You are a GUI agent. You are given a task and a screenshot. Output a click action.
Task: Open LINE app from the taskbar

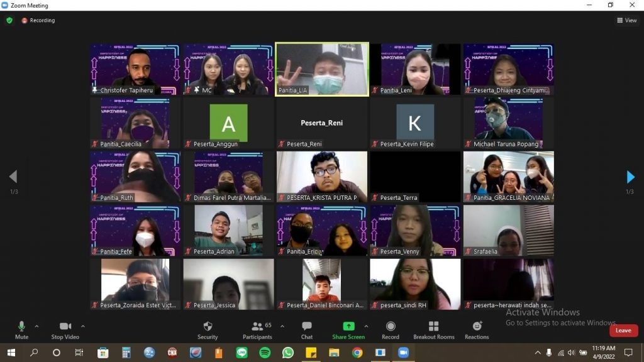click(x=241, y=353)
